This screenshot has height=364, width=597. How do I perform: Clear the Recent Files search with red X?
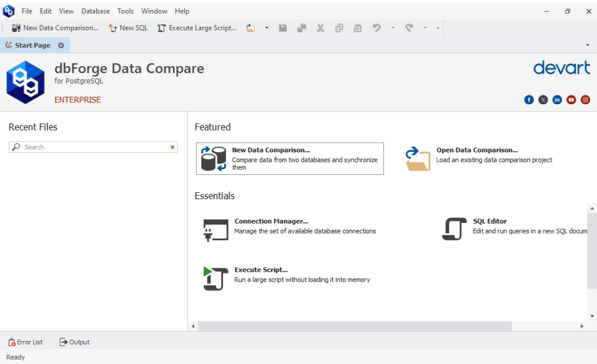(172, 147)
